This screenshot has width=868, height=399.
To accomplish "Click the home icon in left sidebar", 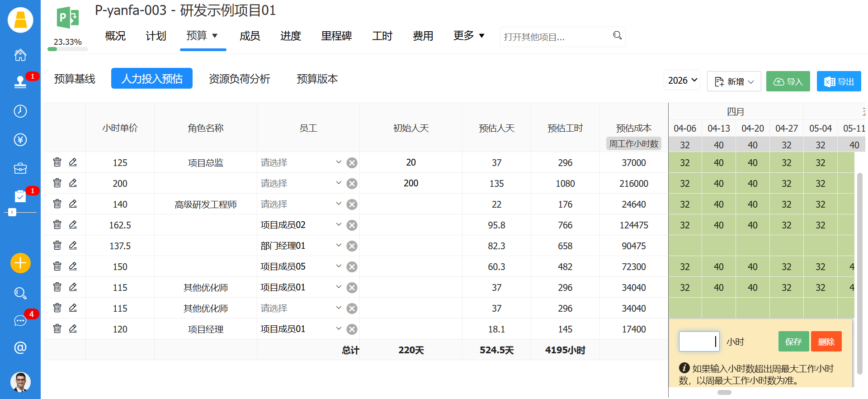I will [x=20, y=55].
